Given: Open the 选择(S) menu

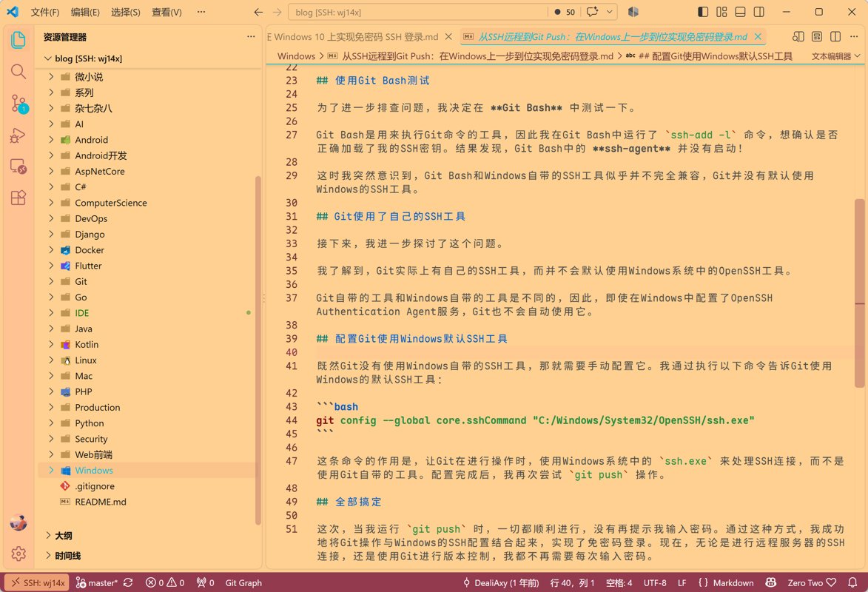Looking at the screenshot, I should coord(126,12).
